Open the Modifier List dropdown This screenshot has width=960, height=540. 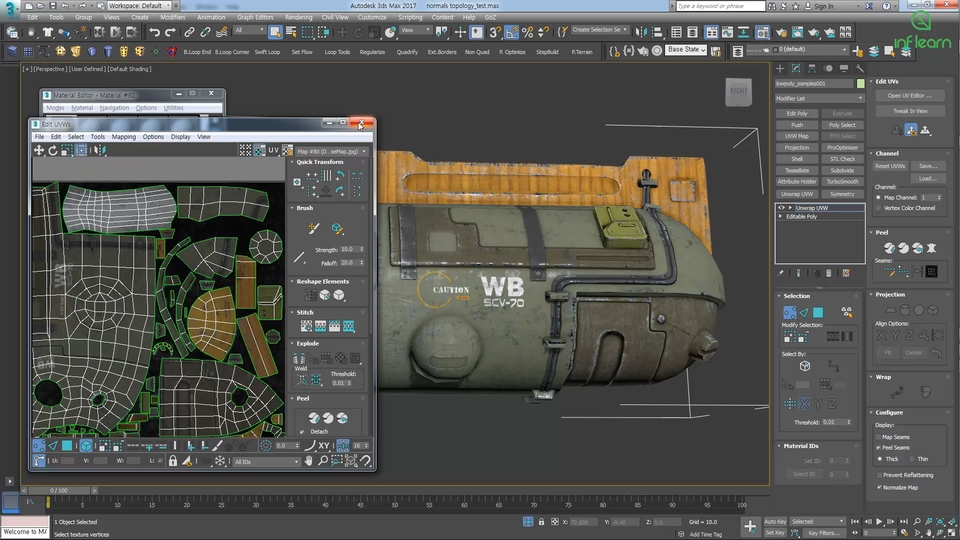(819, 98)
